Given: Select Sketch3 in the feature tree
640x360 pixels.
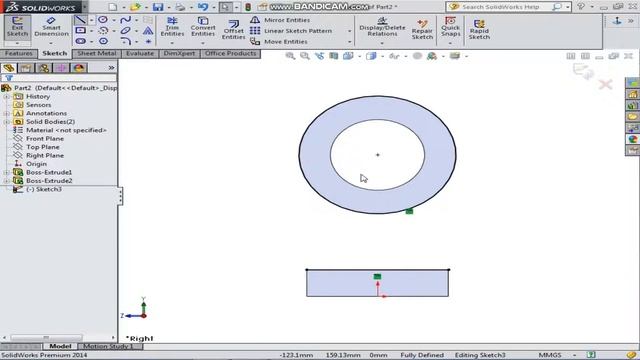Looking at the screenshot, I should 44,189.
